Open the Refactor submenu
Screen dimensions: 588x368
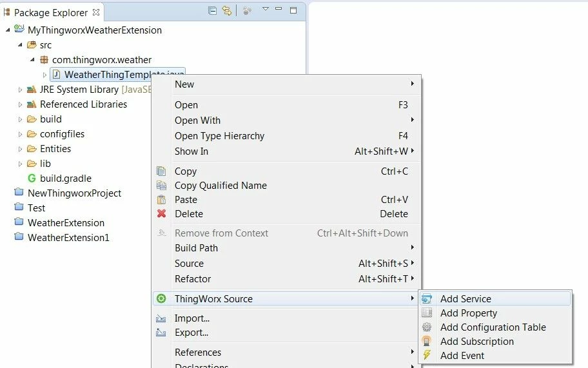click(x=286, y=279)
